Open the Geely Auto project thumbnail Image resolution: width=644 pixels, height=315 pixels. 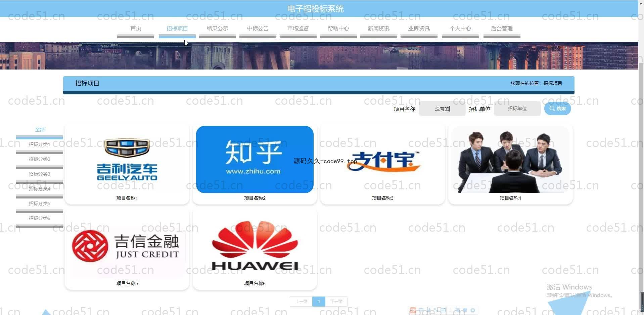point(127,160)
